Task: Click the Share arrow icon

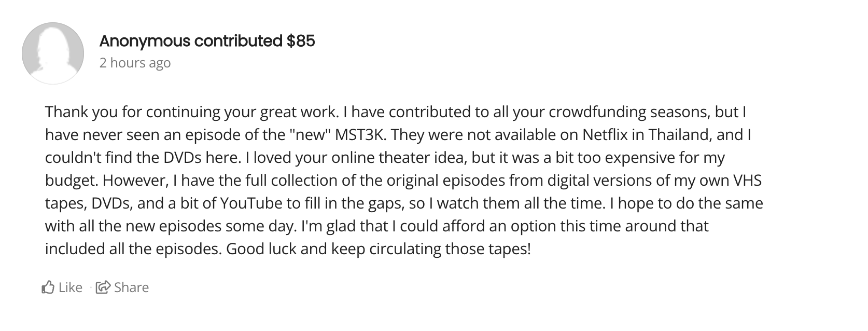Action: (103, 287)
